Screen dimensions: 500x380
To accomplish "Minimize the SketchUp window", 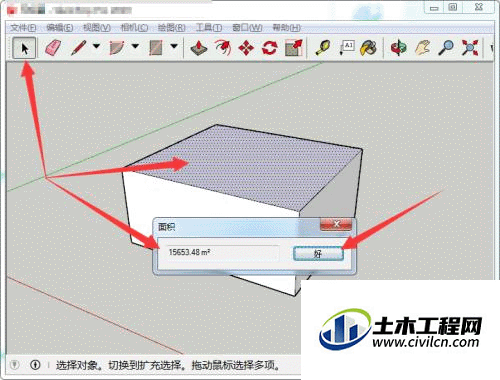I will point(434,7).
